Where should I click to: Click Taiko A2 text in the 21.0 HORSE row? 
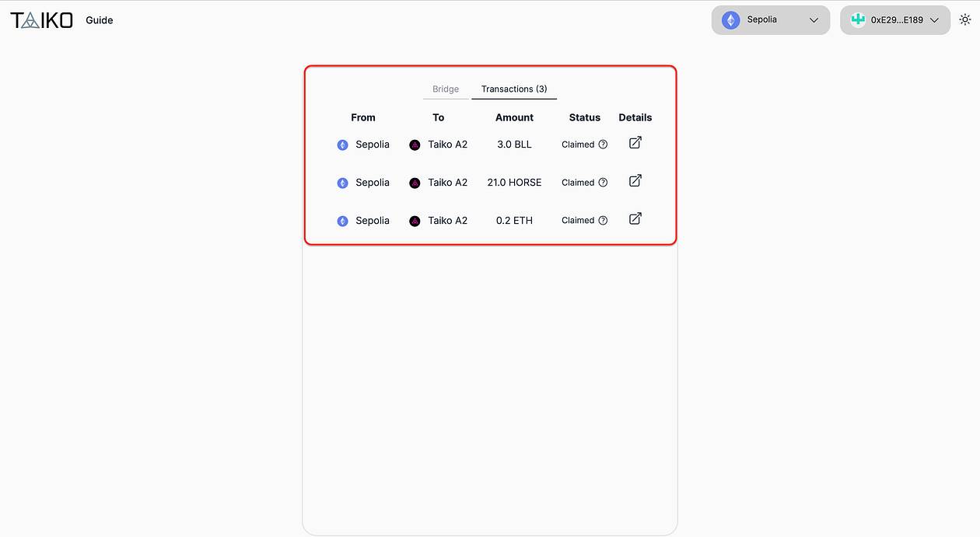tap(448, 183)
